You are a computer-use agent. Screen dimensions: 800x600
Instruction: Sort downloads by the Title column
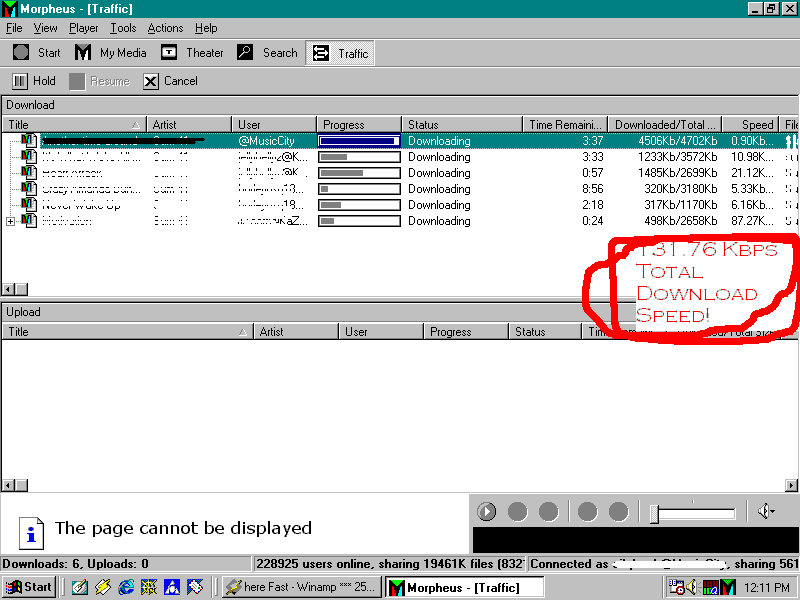tap(74, 124)
